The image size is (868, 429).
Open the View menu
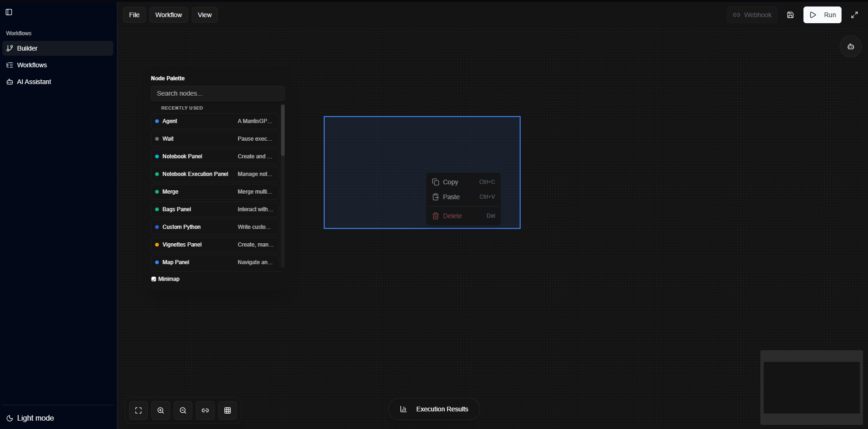(204, 14)
